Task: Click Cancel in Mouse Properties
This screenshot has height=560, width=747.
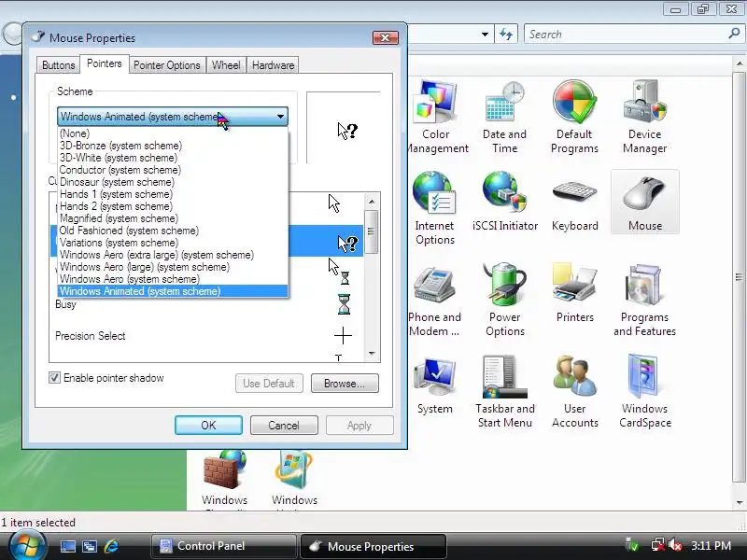Action: [284, 426]
